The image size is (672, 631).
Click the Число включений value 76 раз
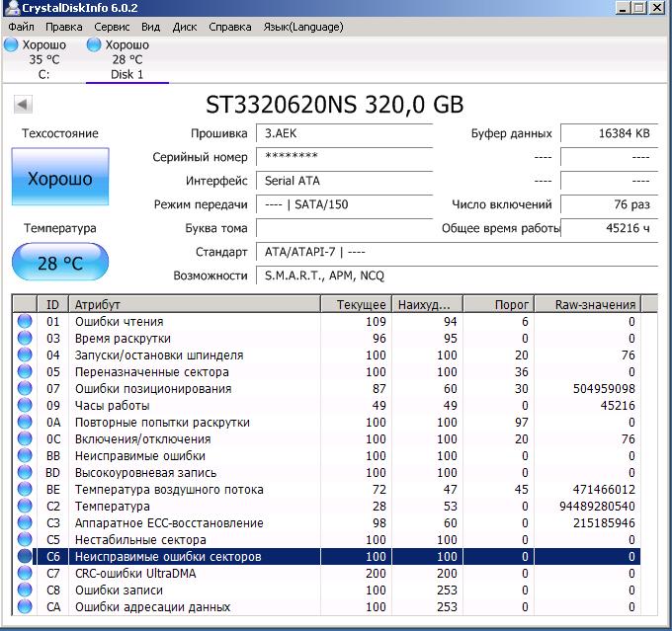609,204
